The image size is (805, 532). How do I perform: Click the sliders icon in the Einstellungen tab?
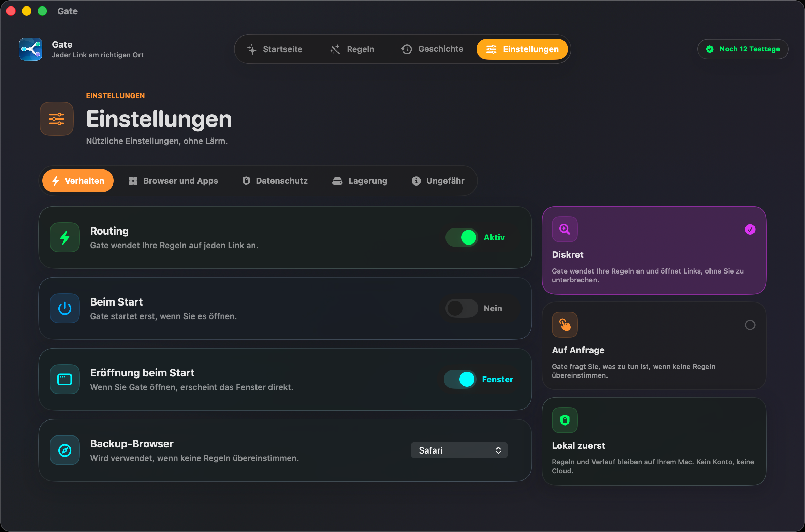coord(491,49)
